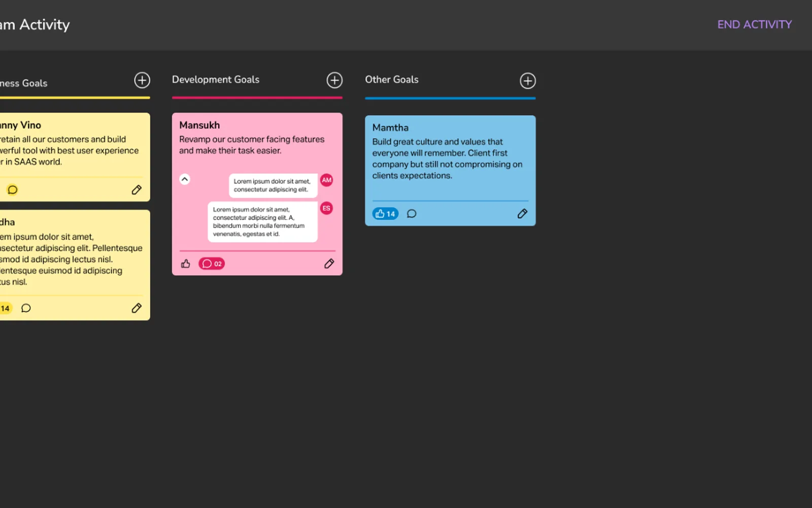Click the text "Revamp our customer facing features"
The width and height of the screenshot is (812, 508).
click(252, 139)
